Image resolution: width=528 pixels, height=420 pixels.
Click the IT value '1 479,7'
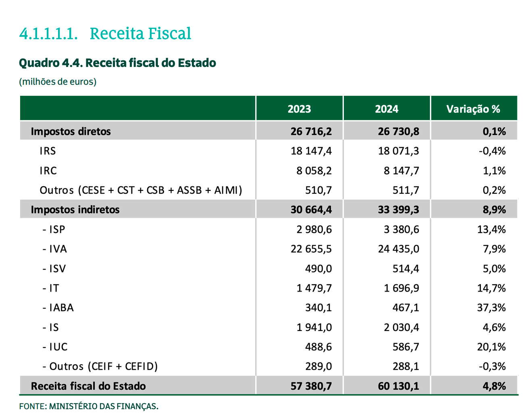point(314,288)
